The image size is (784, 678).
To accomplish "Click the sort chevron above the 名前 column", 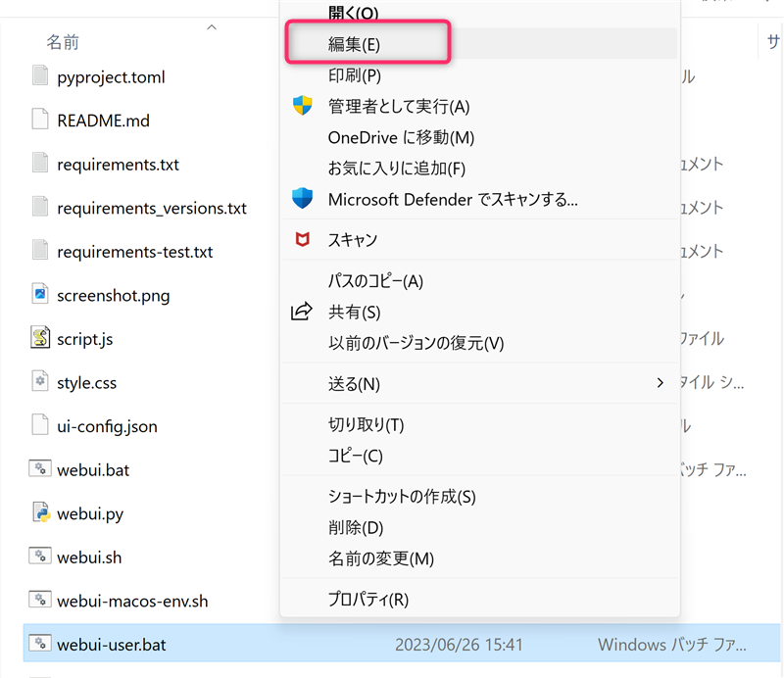I will 212,28.
